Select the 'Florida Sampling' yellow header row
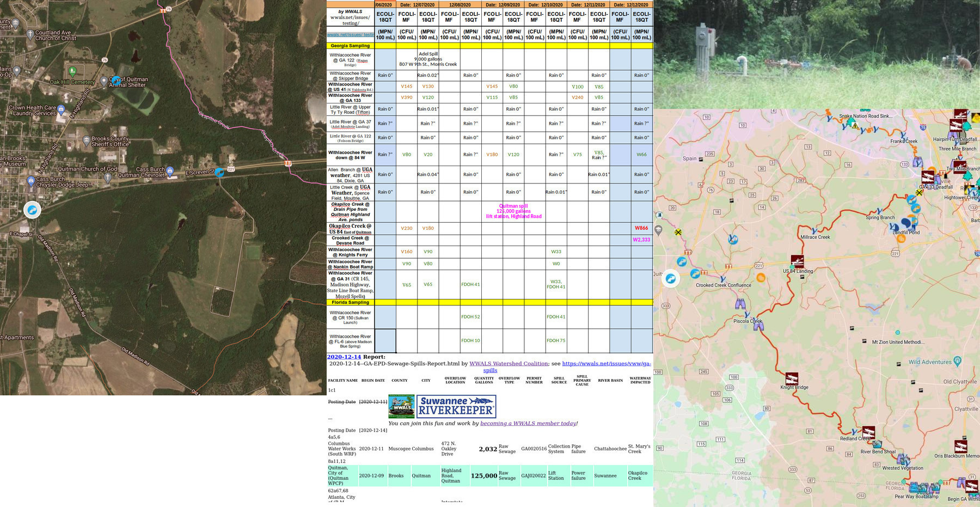The height and width of the screenshot is (507, 980). [489, 302]
